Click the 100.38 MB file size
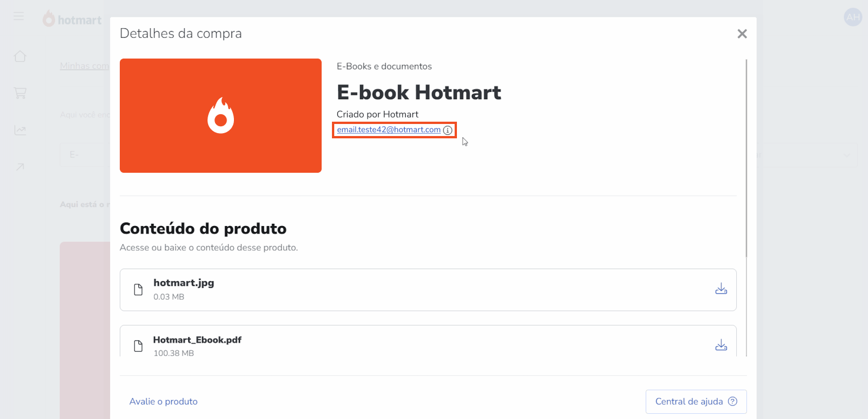This screenshot has width=868, height=419. (174, 354)
